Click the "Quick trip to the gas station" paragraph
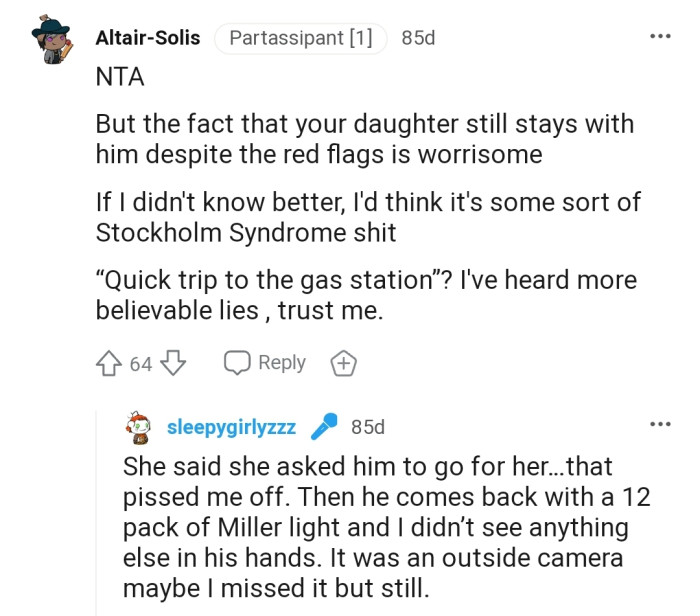This screenshot has height=616, width=700. (x=366, y=295)
